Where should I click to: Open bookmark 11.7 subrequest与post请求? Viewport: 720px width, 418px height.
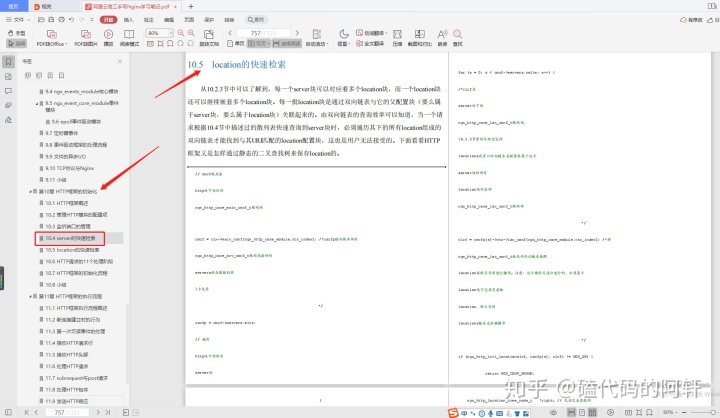coord(76,378)
